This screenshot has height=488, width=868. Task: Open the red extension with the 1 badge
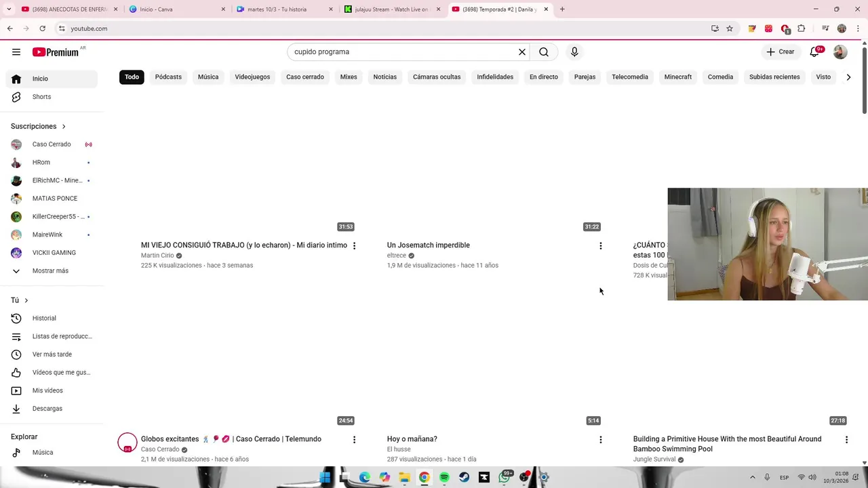tap(785, 29)
